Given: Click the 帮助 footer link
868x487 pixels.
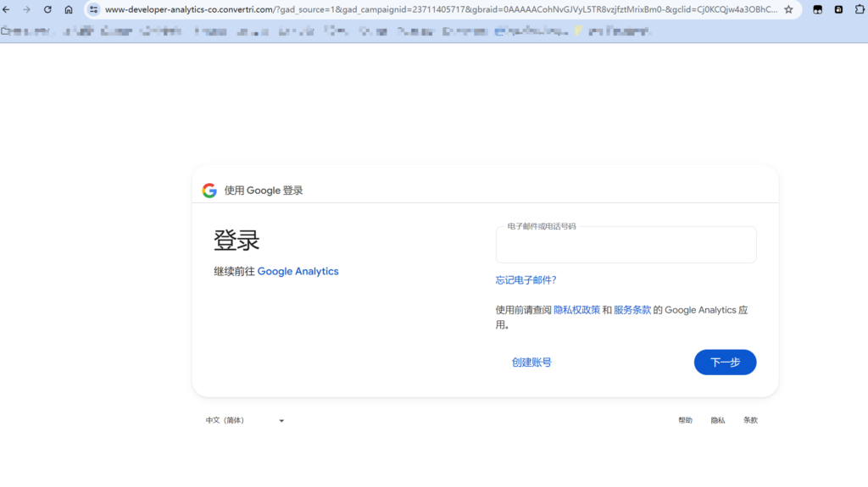Looking at the screenshot, I should [x=685, y=420].
